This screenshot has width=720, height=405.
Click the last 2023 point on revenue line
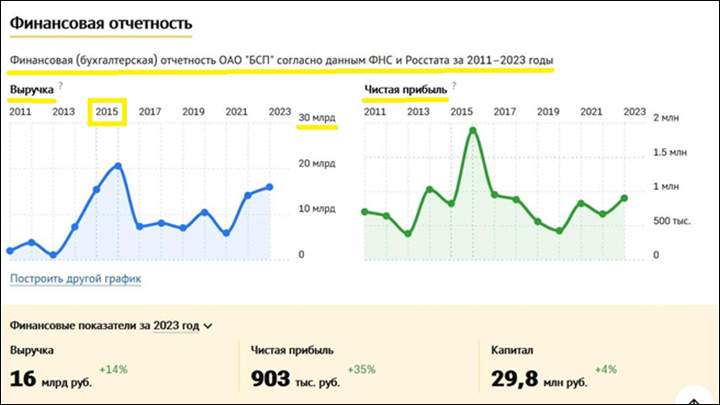[270, 187]
